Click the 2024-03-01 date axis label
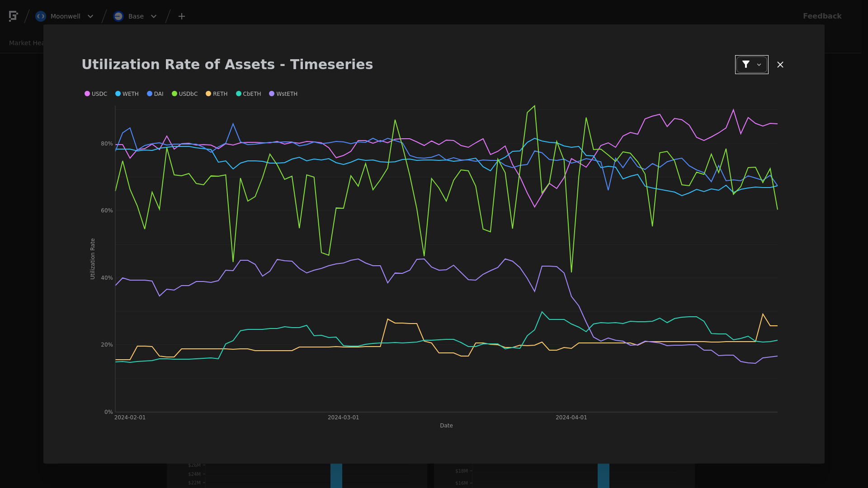The height and width of the screenshot is (488, 868). click(x=343, y=418)
